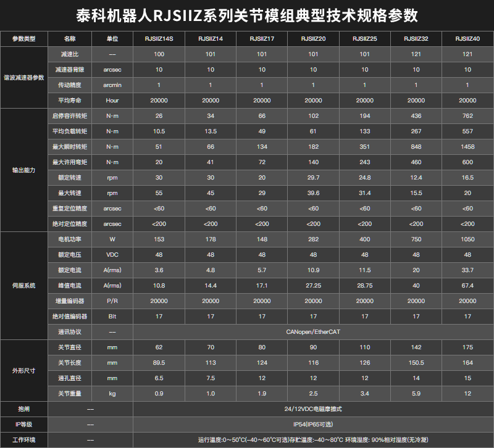
Task: Click the table title 泰科机器人RJSIIZ系列 header
Action: (247, 15)
